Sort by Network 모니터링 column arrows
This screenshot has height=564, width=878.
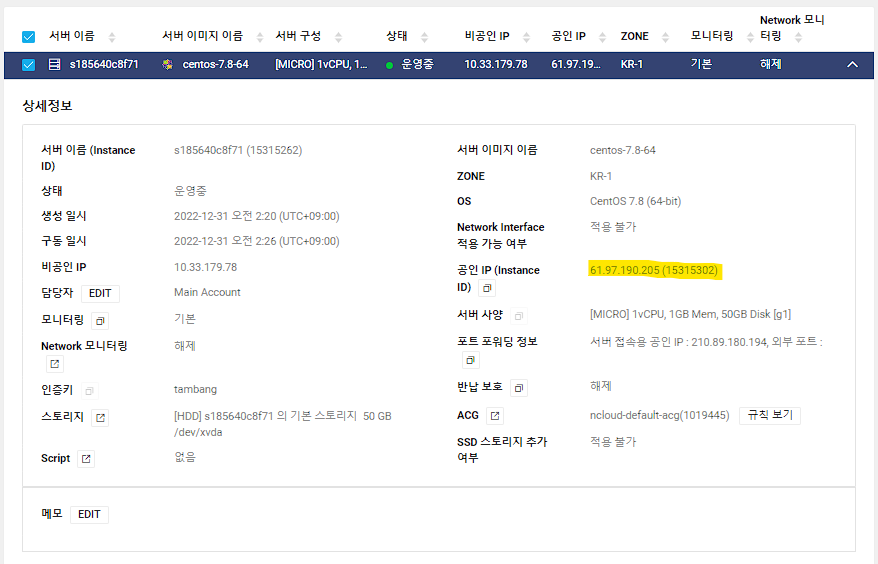[798, 37]
